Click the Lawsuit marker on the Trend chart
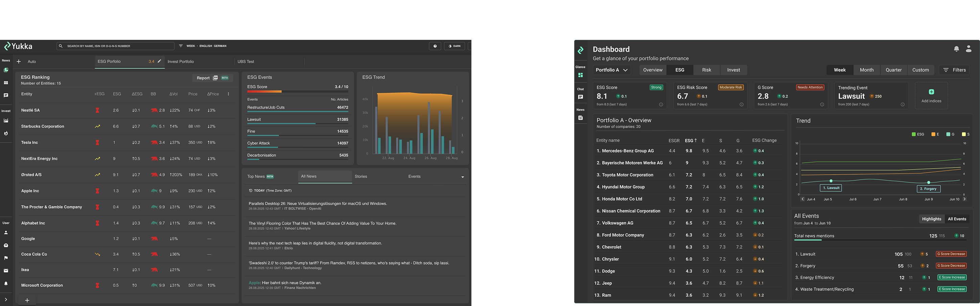This screenshot has height=306, width=980. click(831, 188)
